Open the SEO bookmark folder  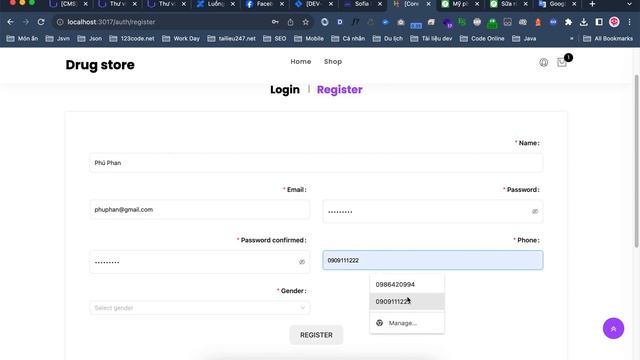tap(275, 38)
